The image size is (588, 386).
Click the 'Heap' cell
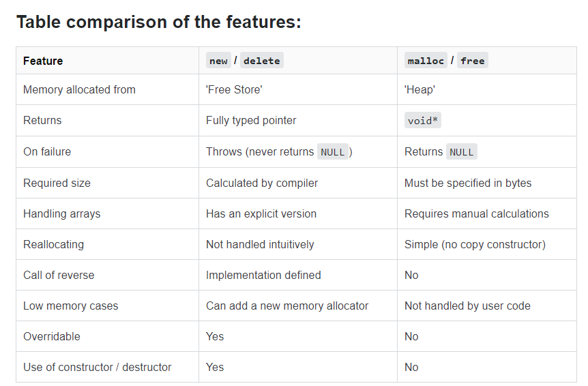[x=420, y=90]
